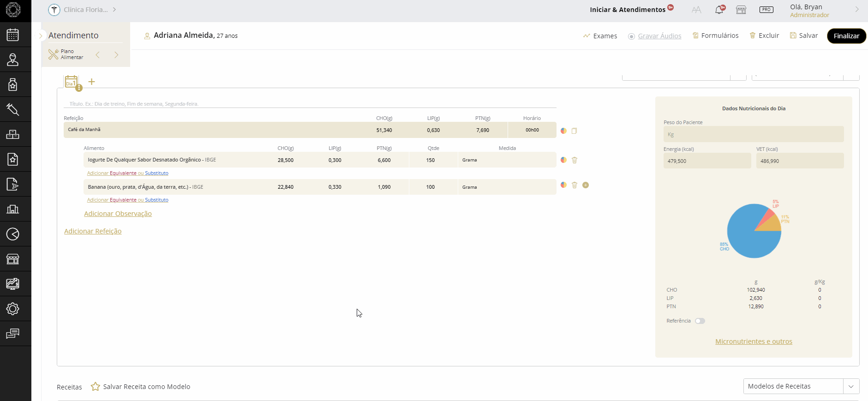Click the Adicionar Refeição link
This screenshot has width=868, height=401.
click(93, 231)
